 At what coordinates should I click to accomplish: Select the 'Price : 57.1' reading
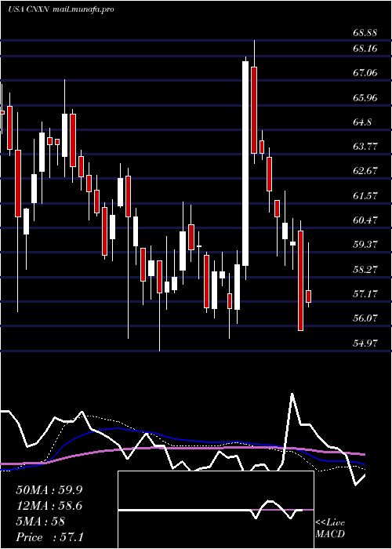click(49, 537)
